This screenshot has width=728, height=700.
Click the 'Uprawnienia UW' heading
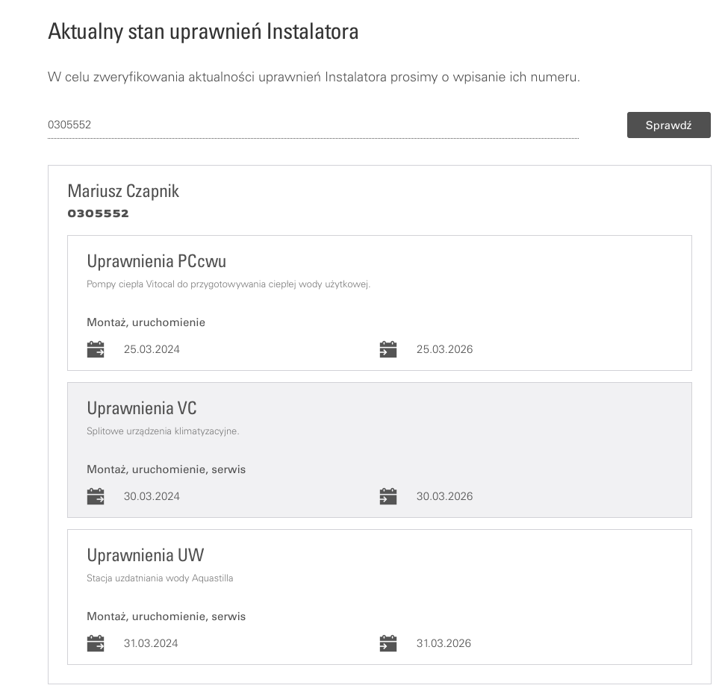coord(146,555)
